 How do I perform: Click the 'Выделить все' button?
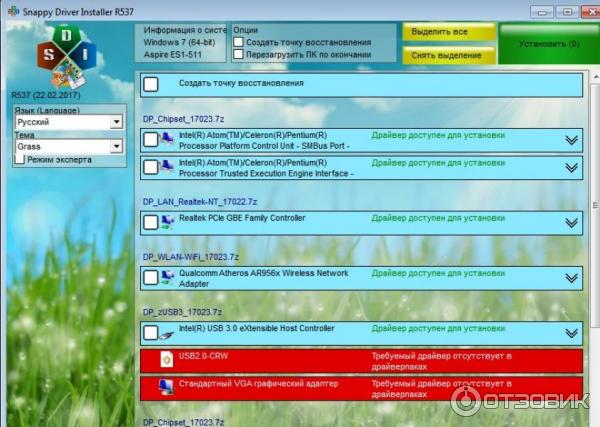pyautogui.click(x=449, y=32)
